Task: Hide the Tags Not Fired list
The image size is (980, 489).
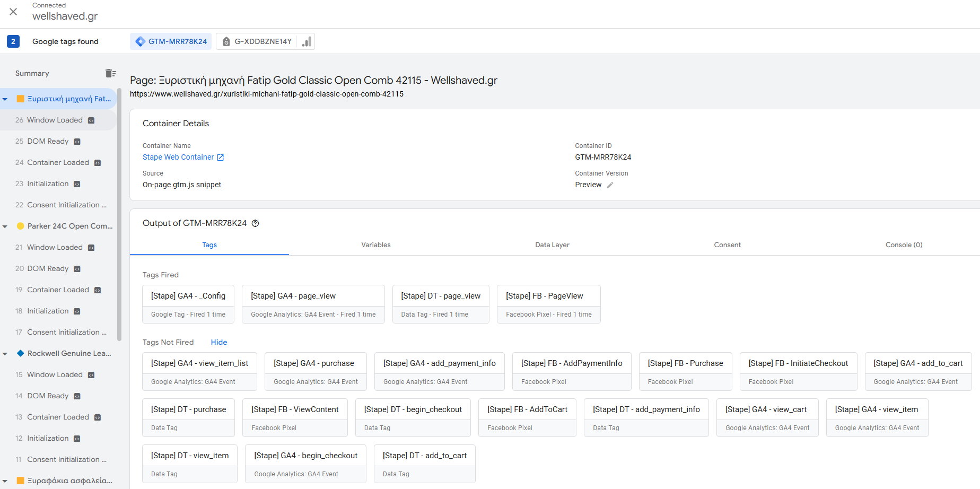Action: click(219, 342)
